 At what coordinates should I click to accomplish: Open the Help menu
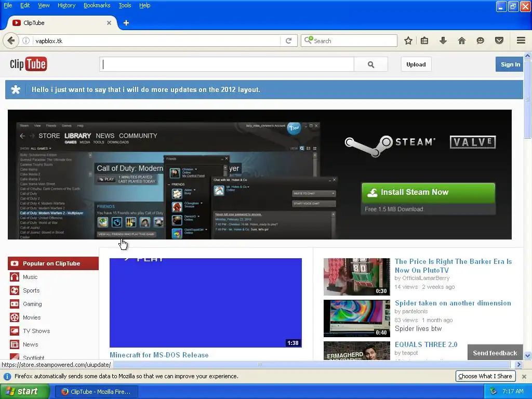pyautogui.click(x=144, y=5)
